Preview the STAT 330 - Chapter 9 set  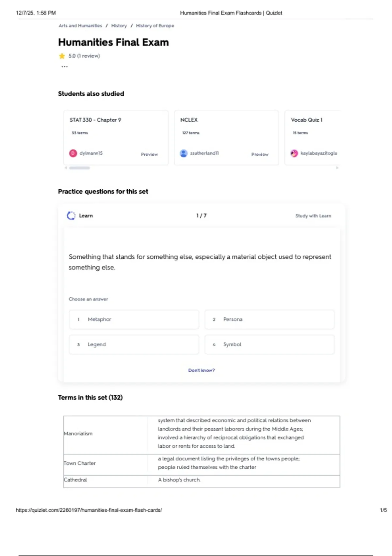click(x=149, y=154)
